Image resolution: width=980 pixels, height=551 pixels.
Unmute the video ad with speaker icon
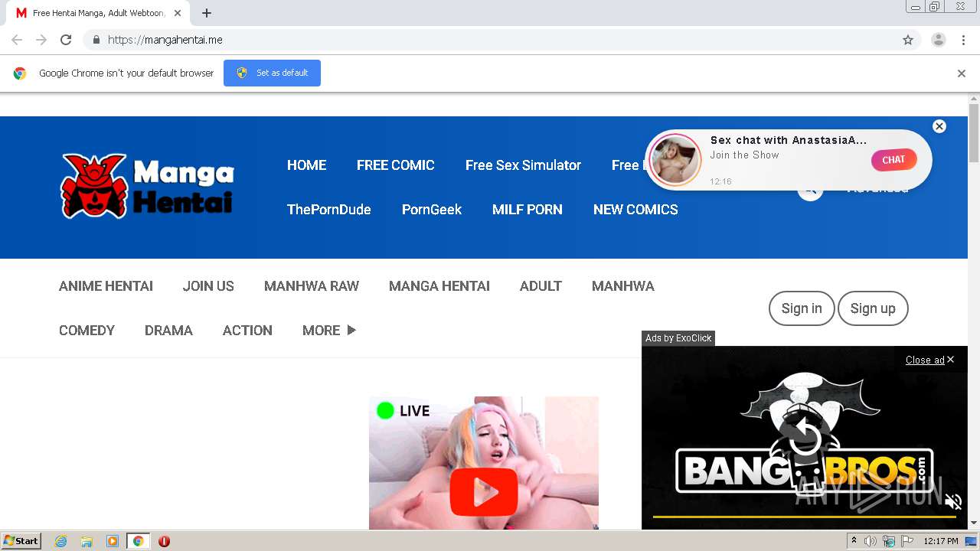coord(953,502)
